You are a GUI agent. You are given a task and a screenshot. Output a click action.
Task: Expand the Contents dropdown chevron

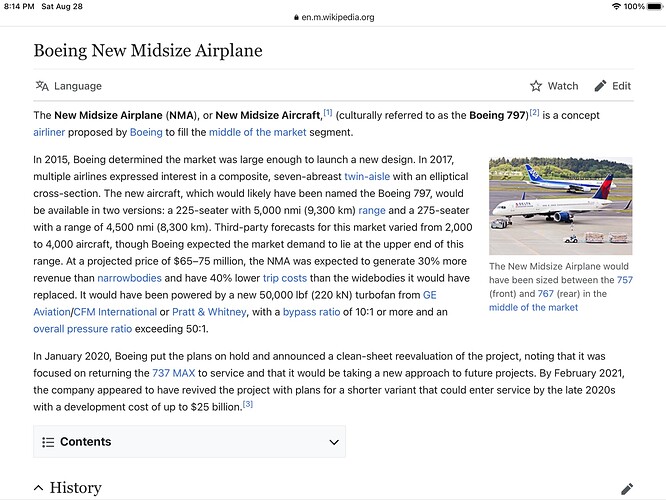tap(334, 442)
